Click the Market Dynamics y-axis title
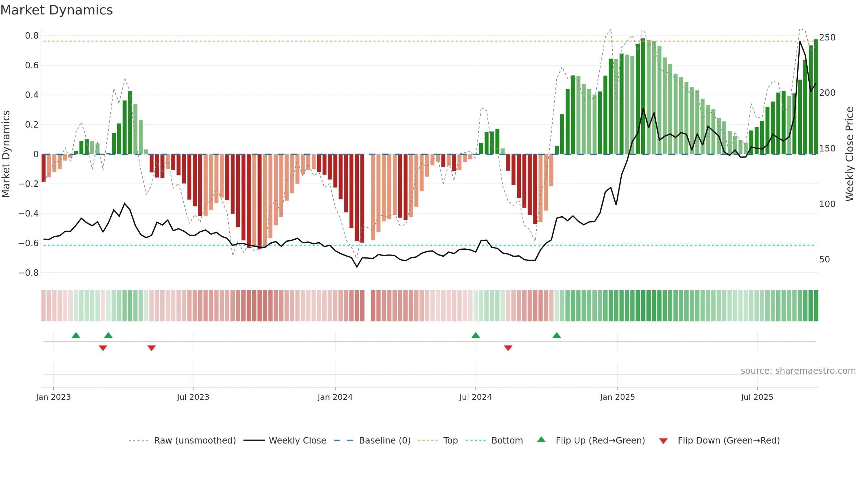The image size is (868, 488). click(6, 154)
